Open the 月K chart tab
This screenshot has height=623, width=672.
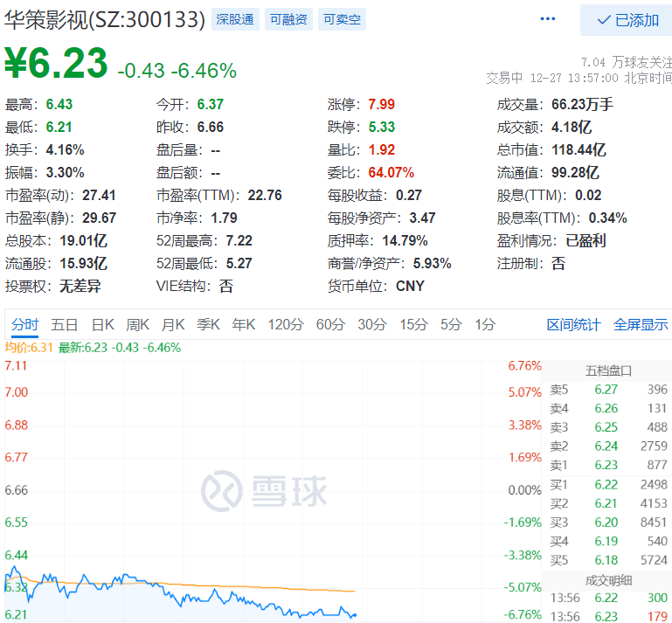coord(173,324)
